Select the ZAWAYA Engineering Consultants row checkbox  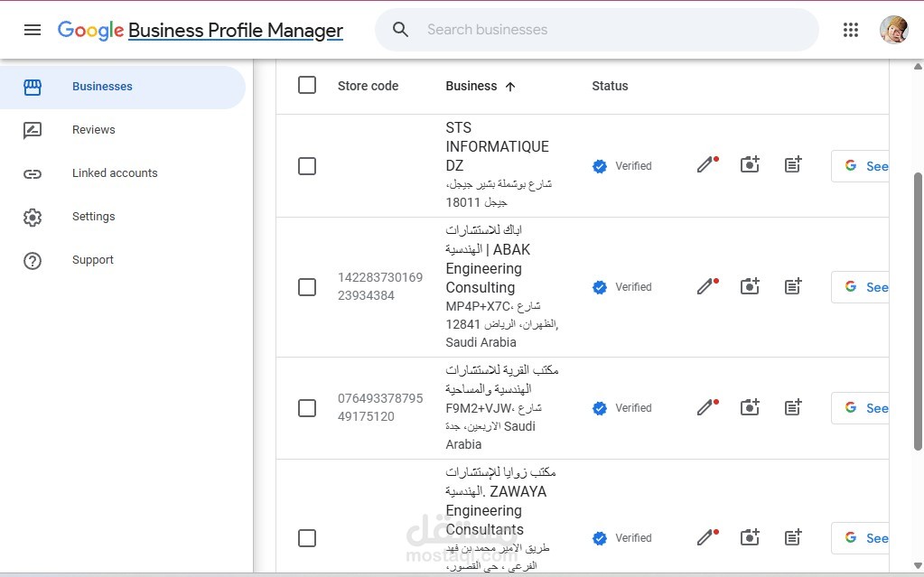(x=307, y=537)
